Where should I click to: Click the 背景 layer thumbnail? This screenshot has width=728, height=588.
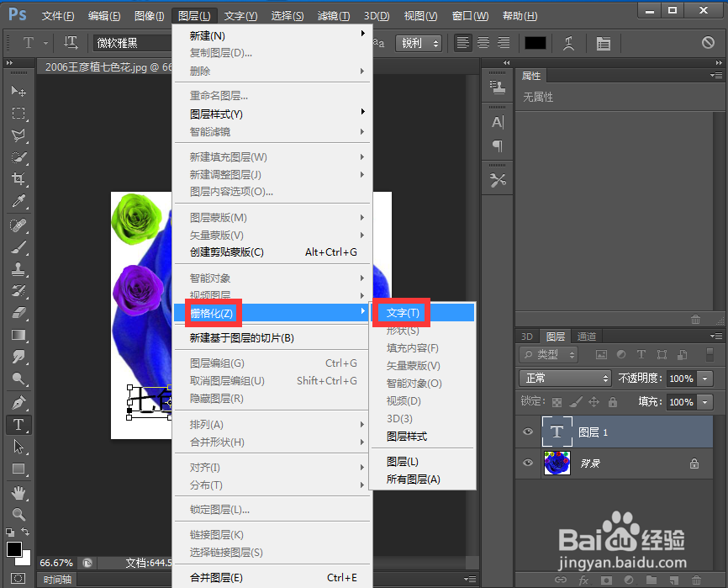click(x=557, y=464)
